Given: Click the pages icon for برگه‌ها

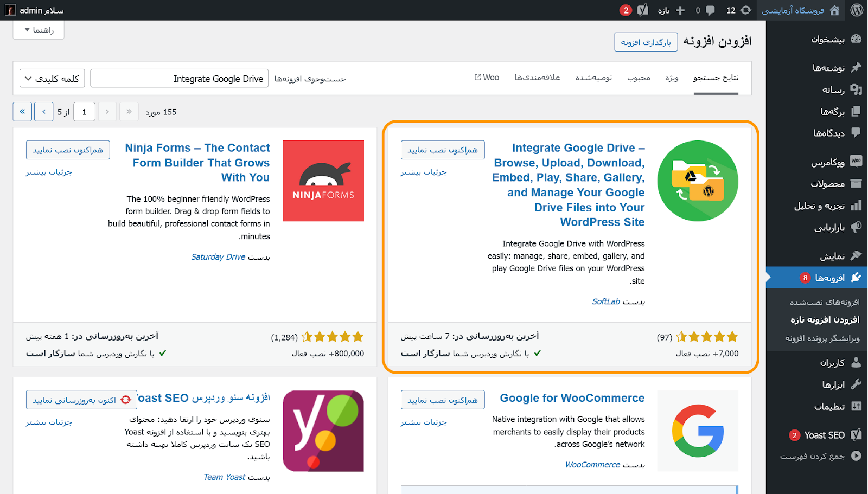Looking at the screenshot, I should 856,111.
